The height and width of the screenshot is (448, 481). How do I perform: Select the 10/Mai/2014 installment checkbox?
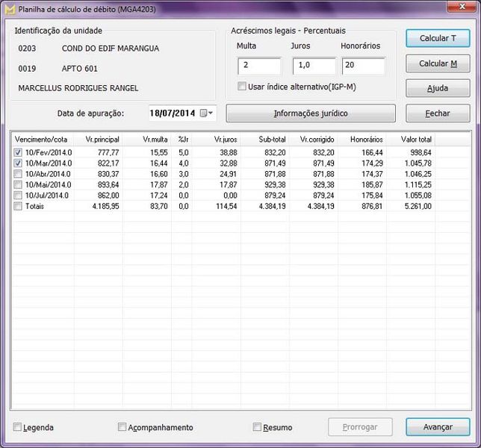coord(18,184)
